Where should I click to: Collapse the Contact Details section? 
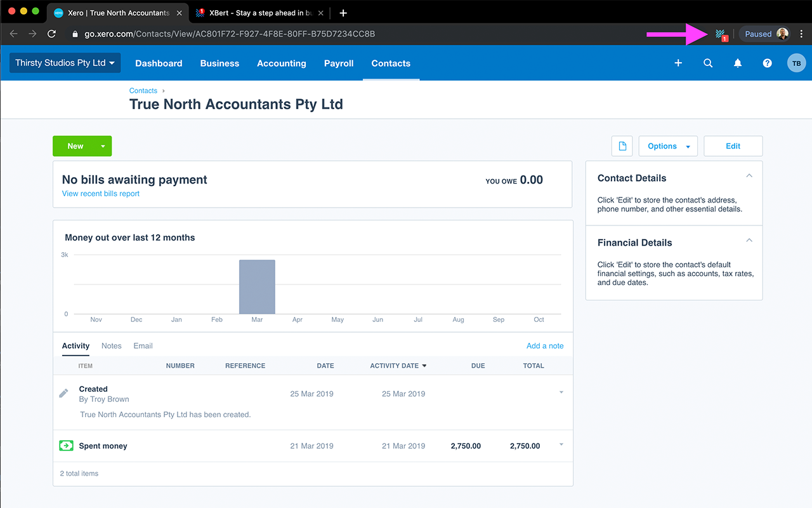[749, 176]
